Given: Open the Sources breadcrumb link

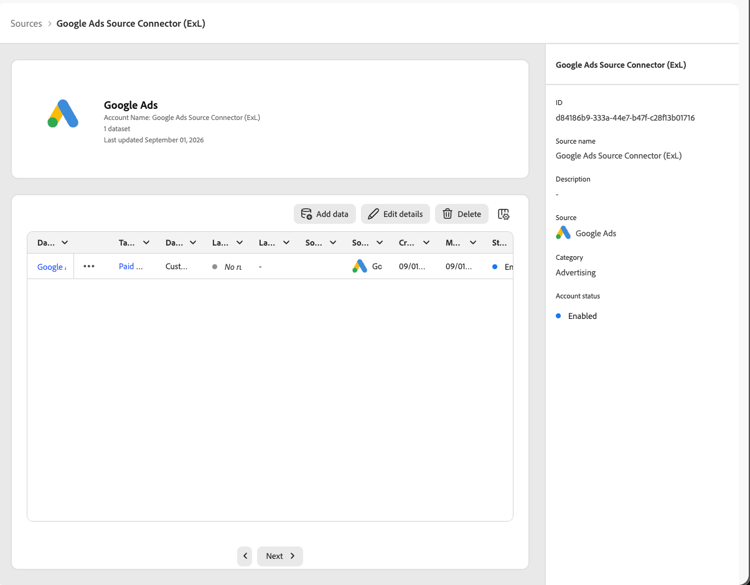Looking at the screenshot, I should (26, 23).
